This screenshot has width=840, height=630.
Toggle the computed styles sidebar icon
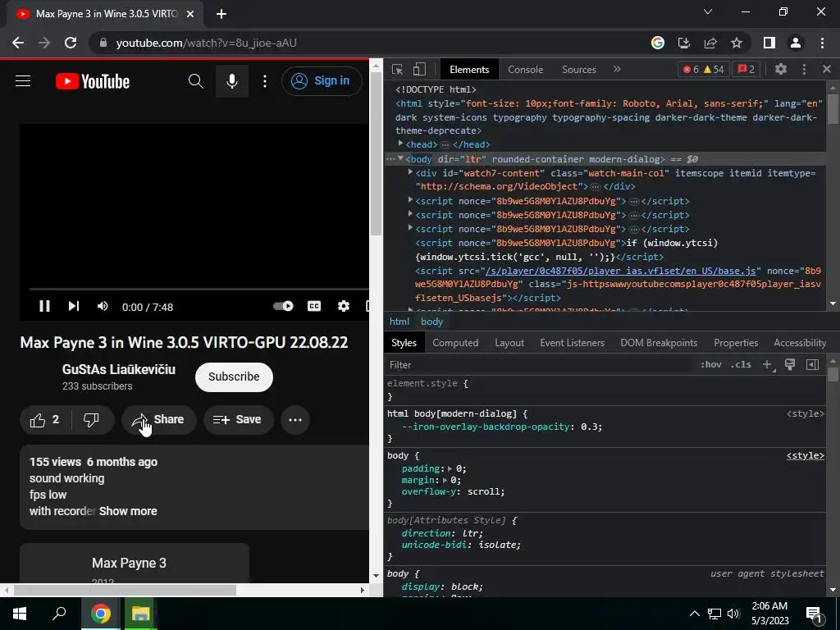click(x=813, y=365)
